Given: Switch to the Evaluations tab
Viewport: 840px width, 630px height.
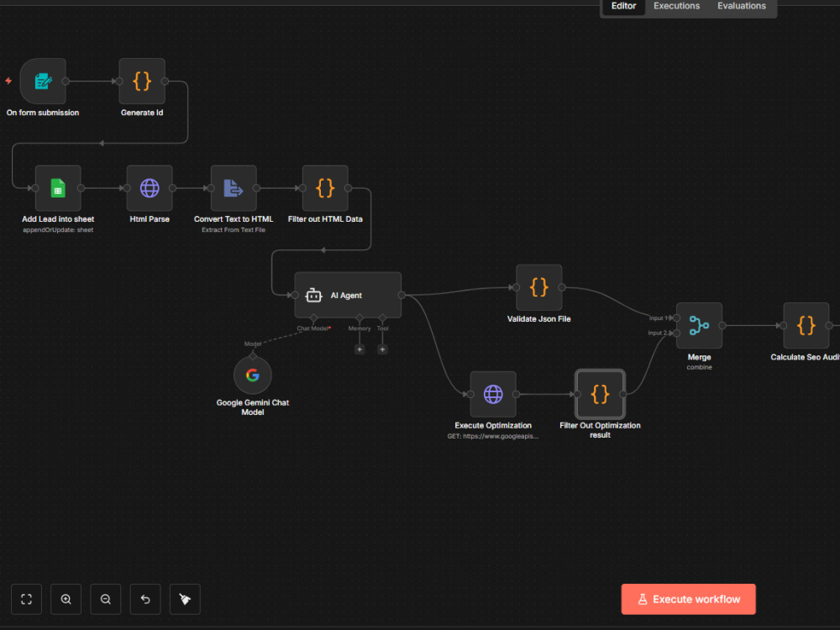Looking at the screenshot, I should (x=742, y=7).
